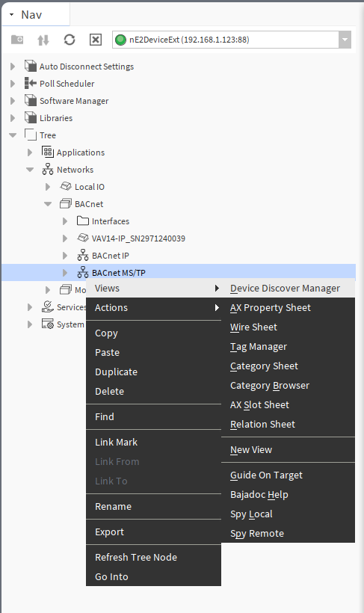Collapse the BACnet node
364x613 pixels.
[48, 204]
